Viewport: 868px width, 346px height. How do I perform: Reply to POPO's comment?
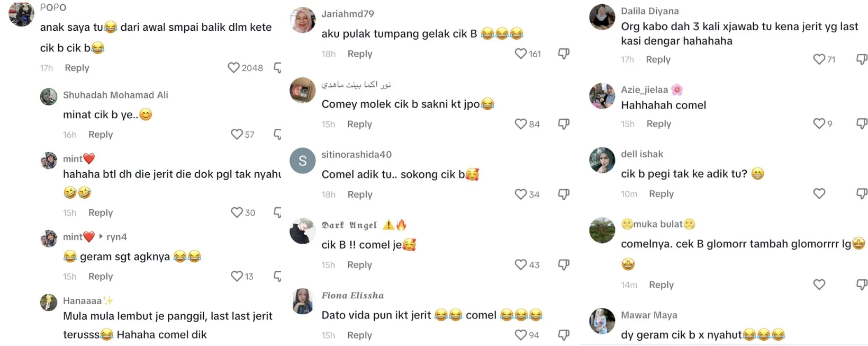click(x=77, y=68)
